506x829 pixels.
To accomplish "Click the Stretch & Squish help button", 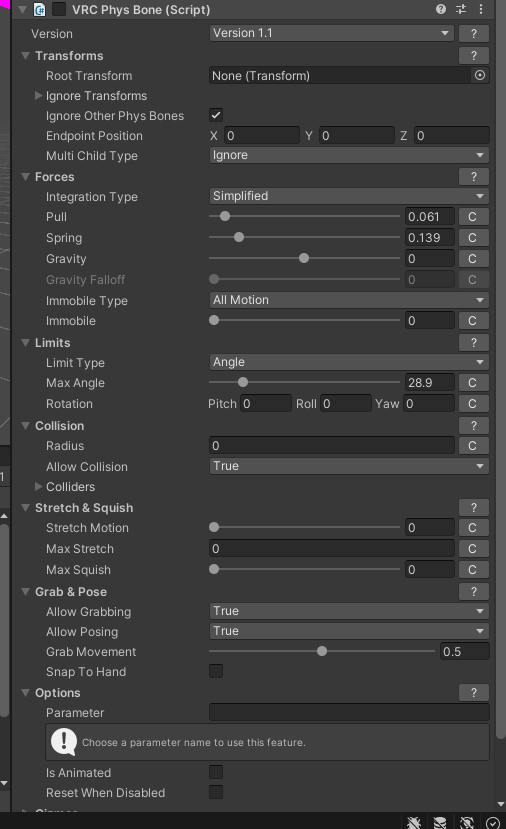I will click(473, 508).
